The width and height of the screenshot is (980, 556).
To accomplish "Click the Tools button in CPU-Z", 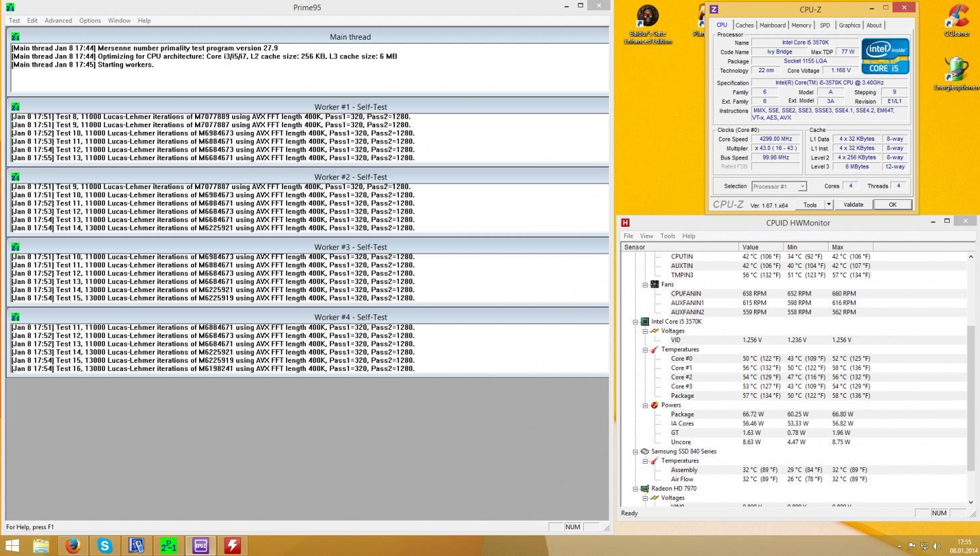I will click(810, 205).
